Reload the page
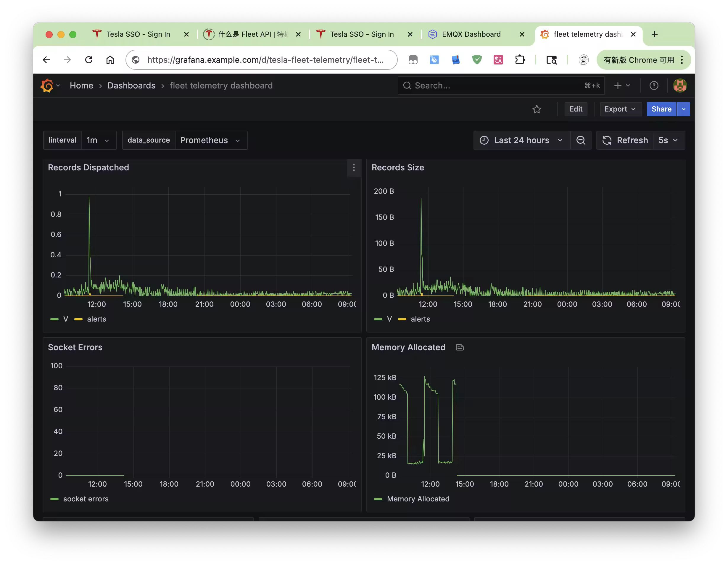The height and width of the screenshot is (565, 728). pos(89,60)
